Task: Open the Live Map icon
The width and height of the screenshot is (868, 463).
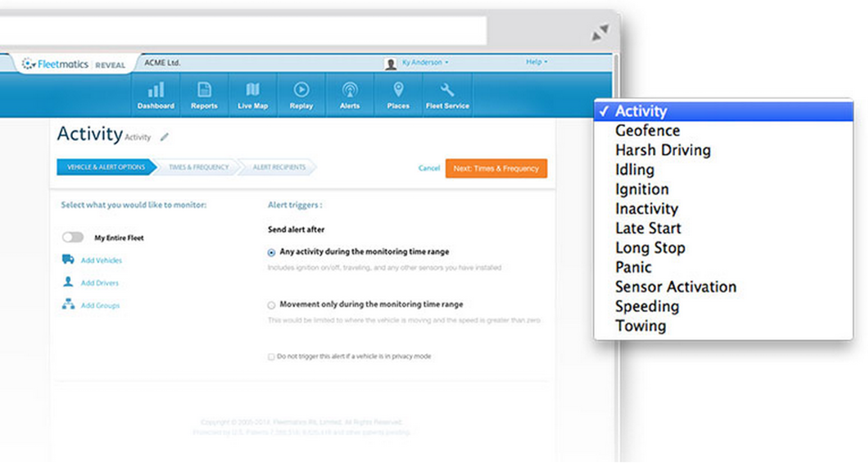Action: [x=253, y=90]
